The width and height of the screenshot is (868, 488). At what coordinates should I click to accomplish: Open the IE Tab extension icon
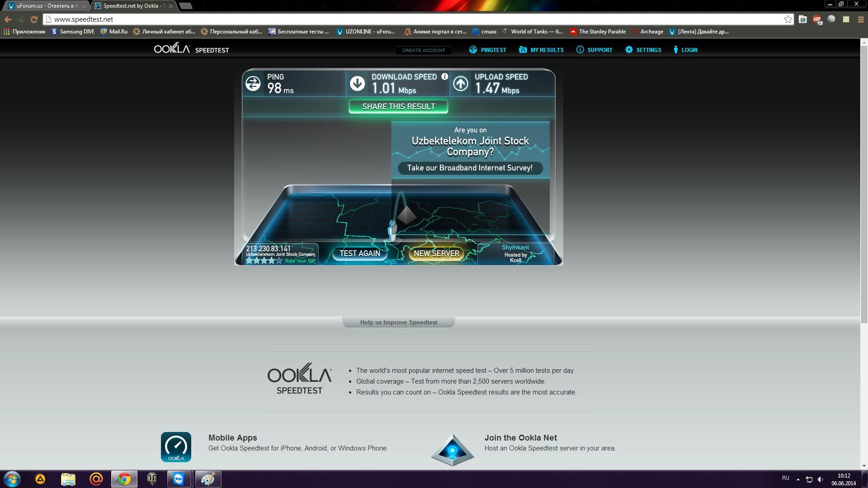coord(803,19)
